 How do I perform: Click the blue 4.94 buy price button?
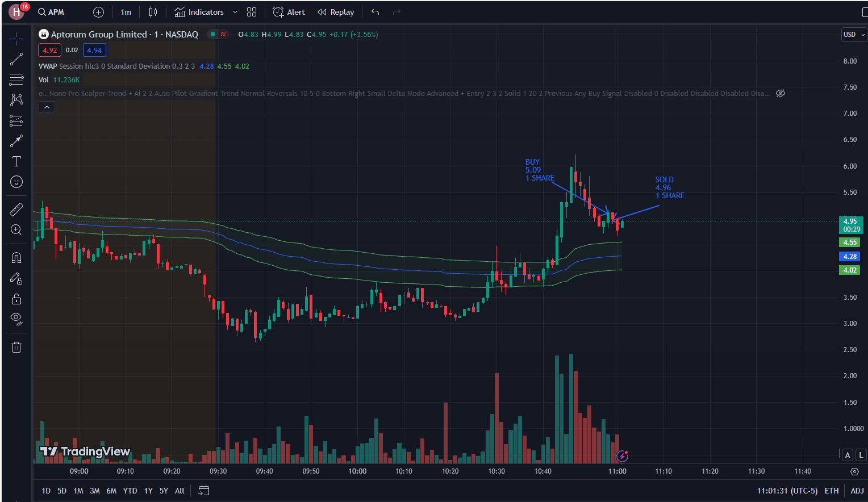94,50
